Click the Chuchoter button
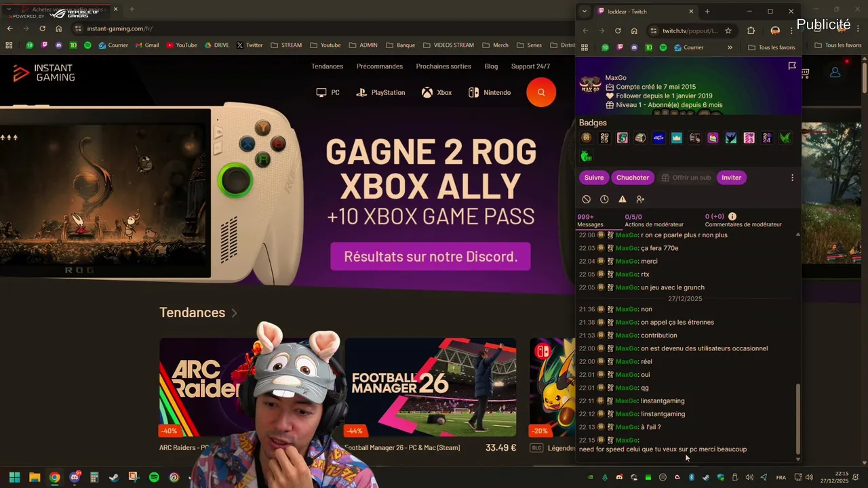The height and width of the screenshot is (488, 868). tap(633, 178)
